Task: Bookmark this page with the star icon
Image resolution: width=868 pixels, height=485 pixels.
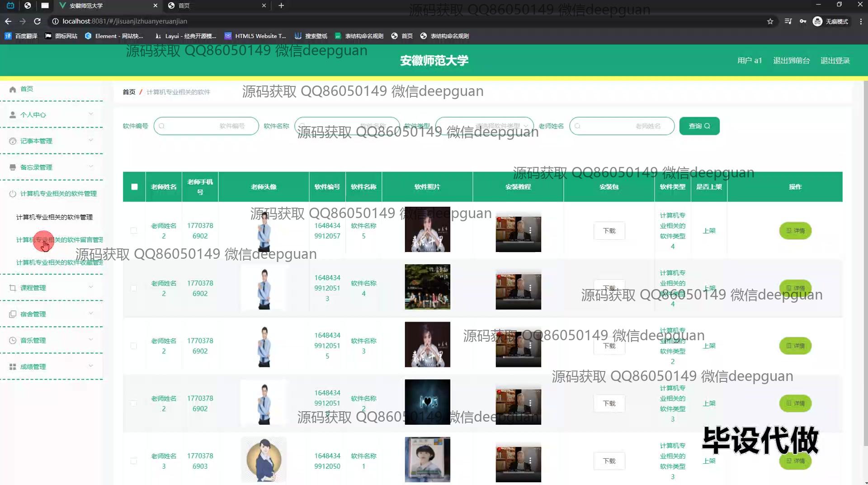Action: pyautogui.click(x=770, y=21)
